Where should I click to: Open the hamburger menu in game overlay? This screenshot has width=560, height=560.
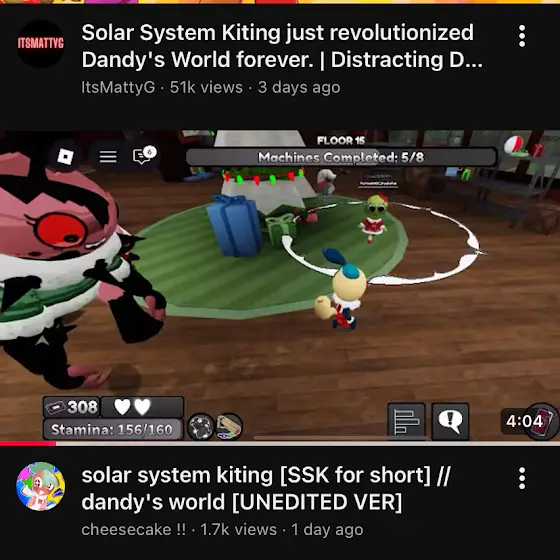tap(108, 156)
